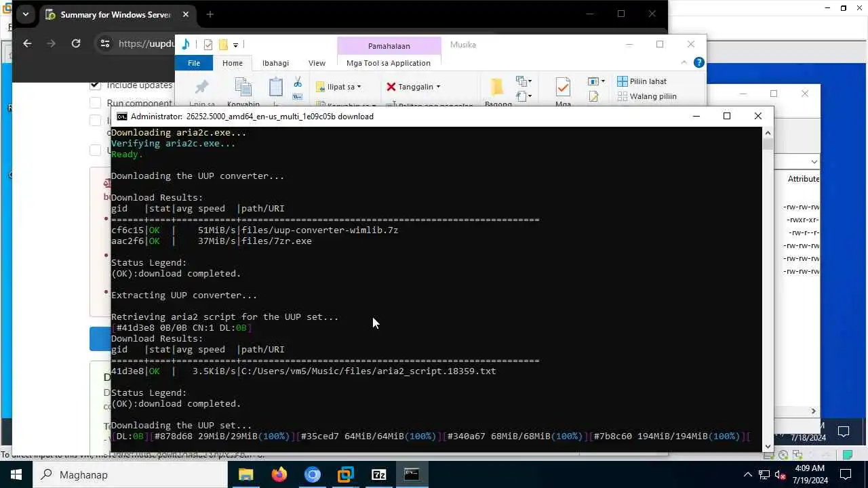Tick the Run component cleanup checkbox
Screen dimensions: 868x488
96,103
